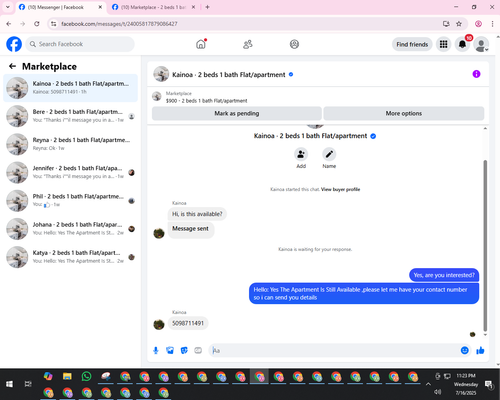Click the Facebook logo
The width and height of the screenshot is (500, 400).
click(14, 44)
